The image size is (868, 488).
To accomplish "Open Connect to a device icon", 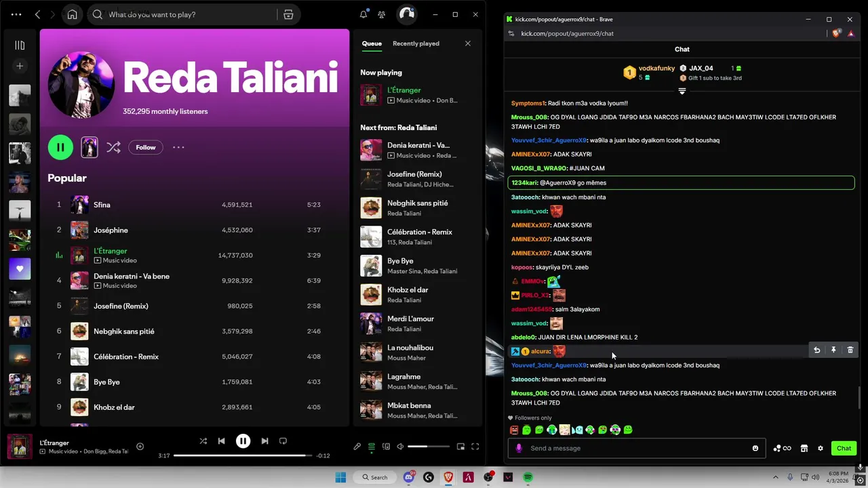I will coord(386,447).
